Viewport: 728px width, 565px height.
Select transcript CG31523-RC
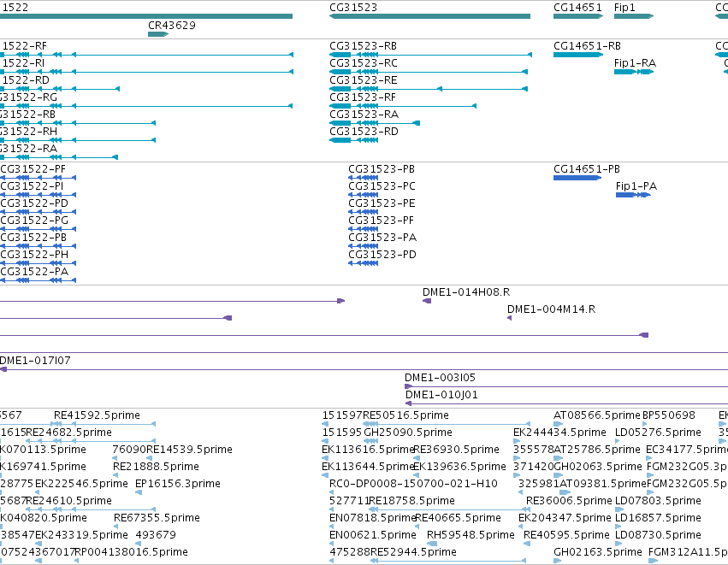pos(363,63)
